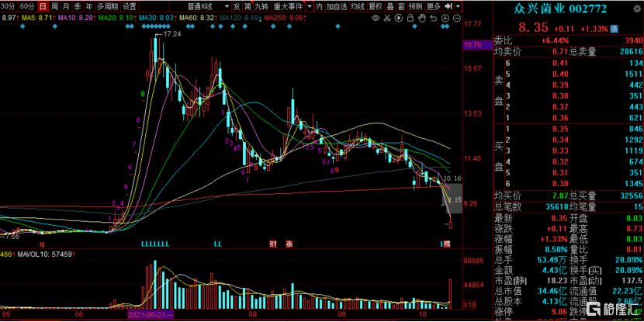Start the chart replay playback icon
Screen dimensions: 644x322
point(398,18)
